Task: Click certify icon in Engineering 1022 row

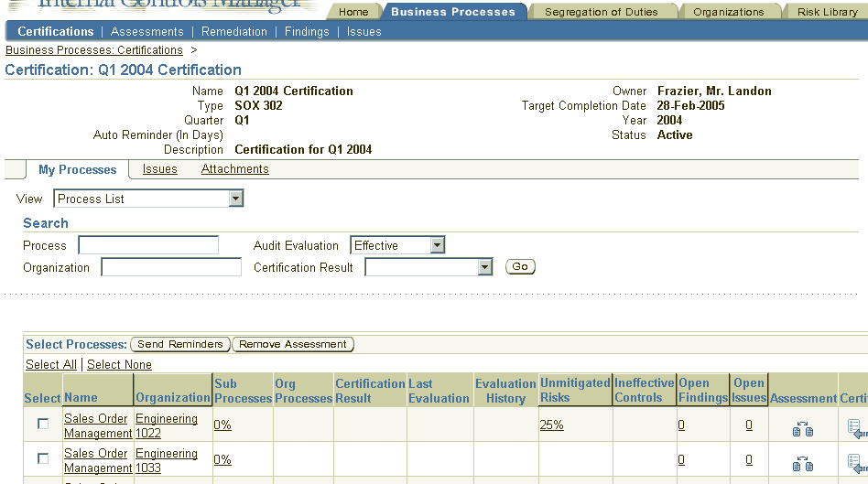Action: (x=857, y=429)
